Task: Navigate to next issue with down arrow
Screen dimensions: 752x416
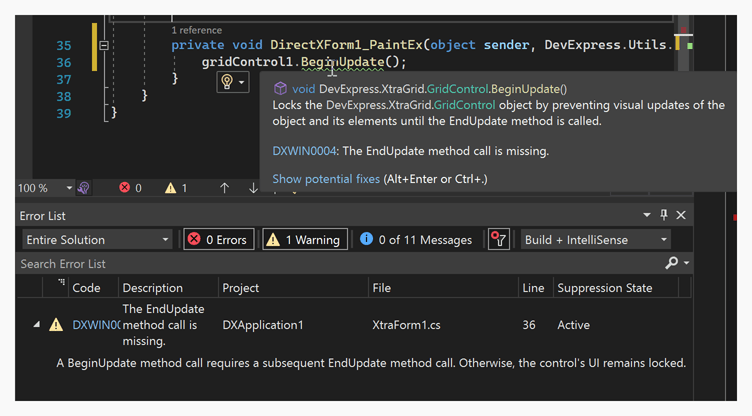Action: (x=253, y=188)
